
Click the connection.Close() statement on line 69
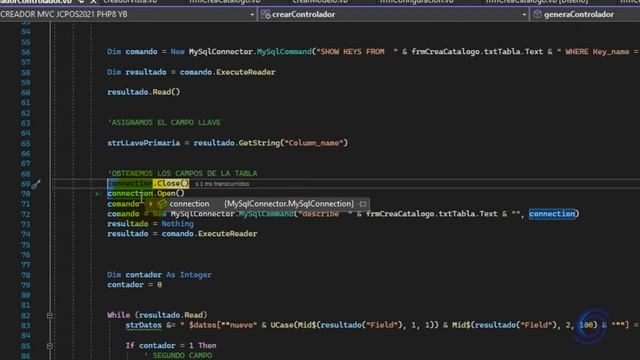(148, 183)
